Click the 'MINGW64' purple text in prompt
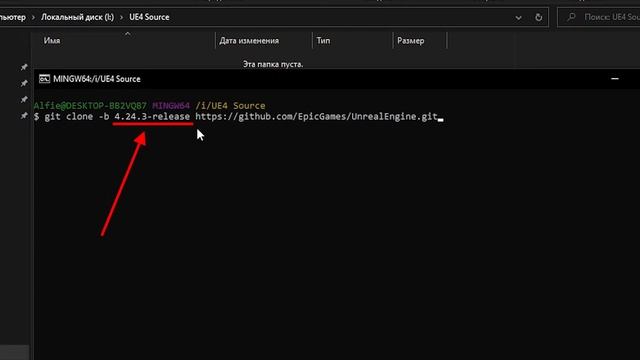This screenshot has height=360, width=640. click(x=171, y=106)
